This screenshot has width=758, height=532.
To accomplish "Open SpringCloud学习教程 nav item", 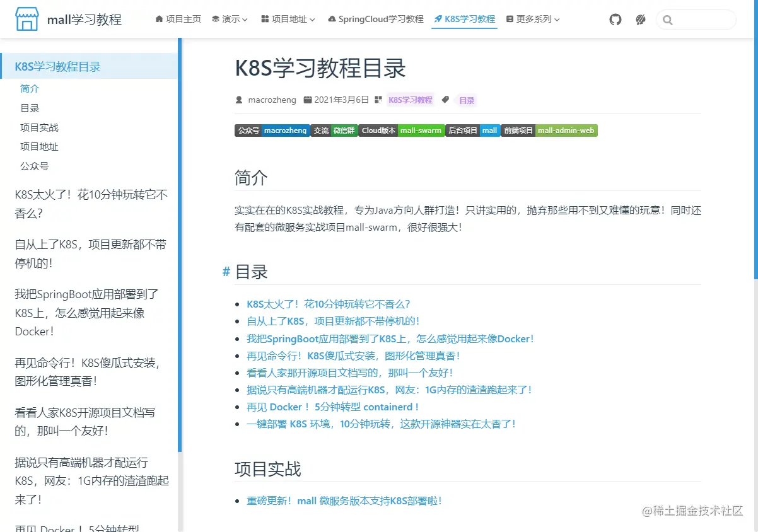I will (x=376, y=19).
